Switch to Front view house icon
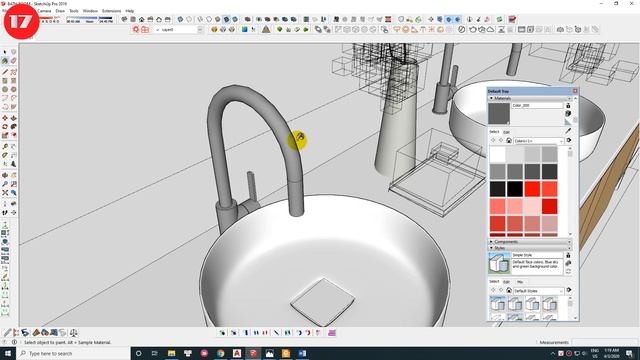 pyautogui.click(x=142, y=19)
